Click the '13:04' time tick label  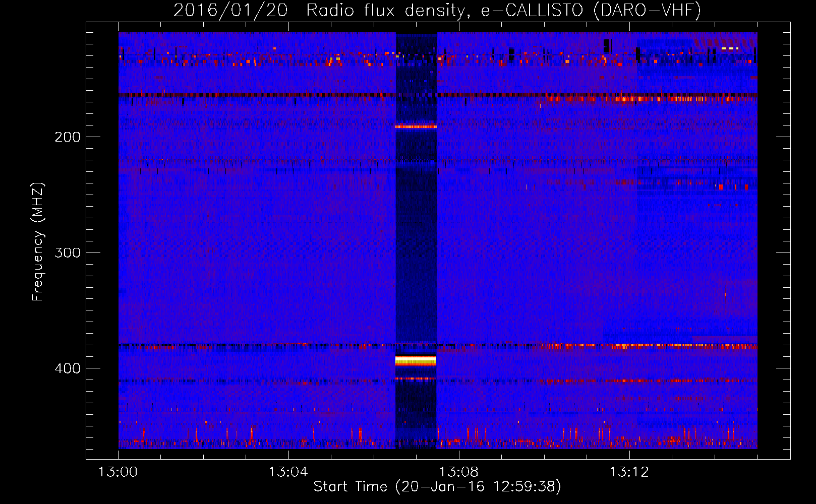click(x=288, y=472)
